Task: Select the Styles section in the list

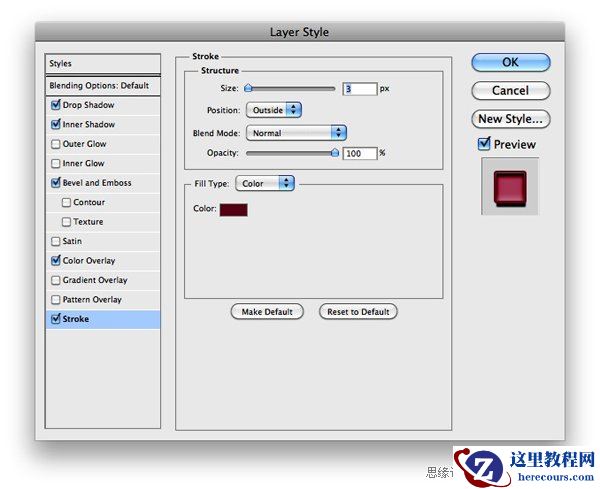Action: tap(103, 64)
